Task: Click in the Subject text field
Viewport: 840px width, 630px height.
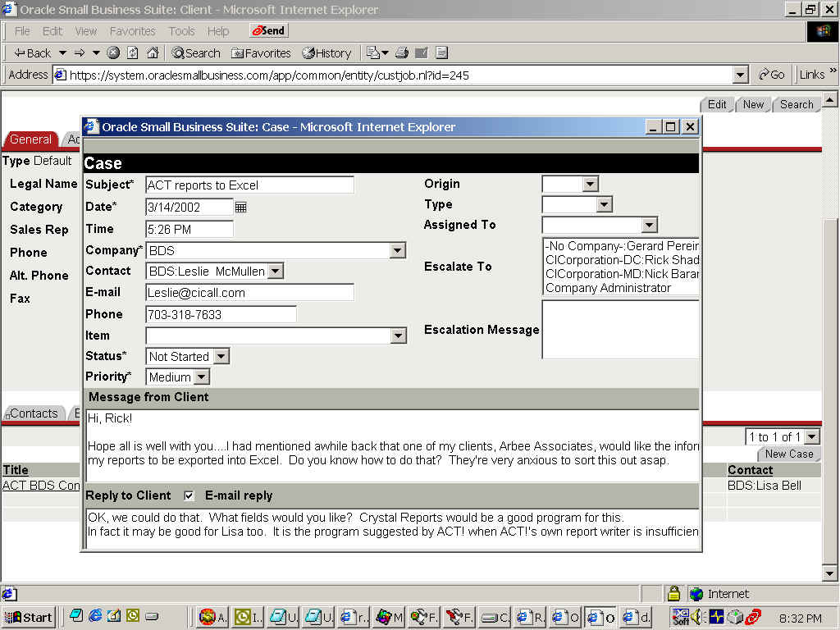Action: [249, 185]
